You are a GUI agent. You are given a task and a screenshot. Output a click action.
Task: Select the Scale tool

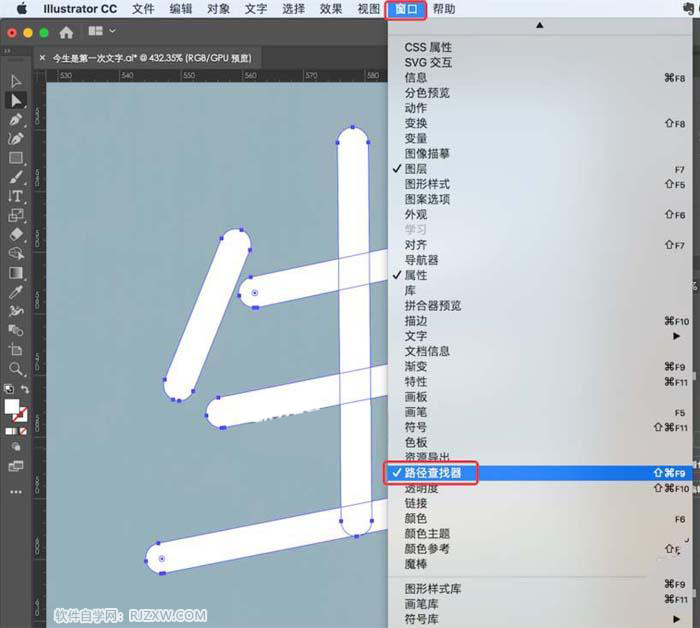click(x=16, y=215)
